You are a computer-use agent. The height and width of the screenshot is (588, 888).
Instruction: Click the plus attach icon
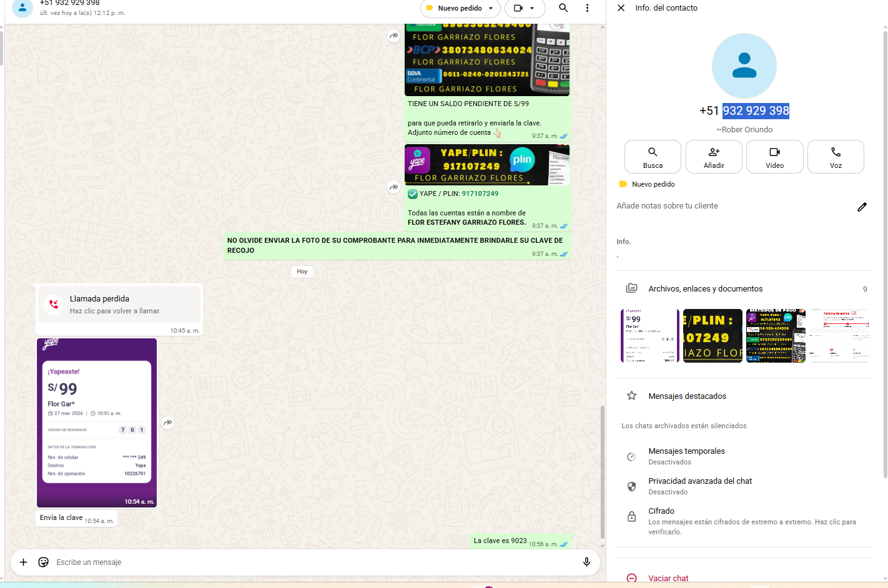coord(23,562)
